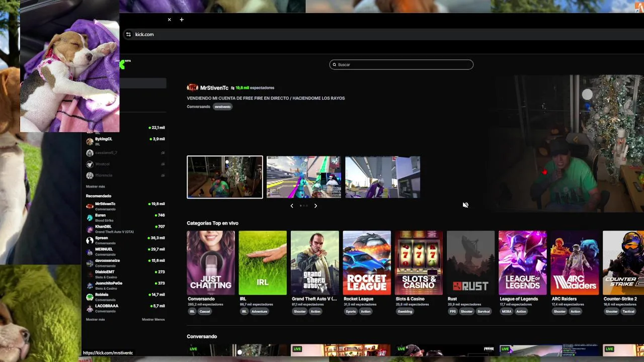644x362 pixels.
Task: Open LACOBRAAA channel in Recomendado list
Action: pyautogui.click(x=125, y=308)
